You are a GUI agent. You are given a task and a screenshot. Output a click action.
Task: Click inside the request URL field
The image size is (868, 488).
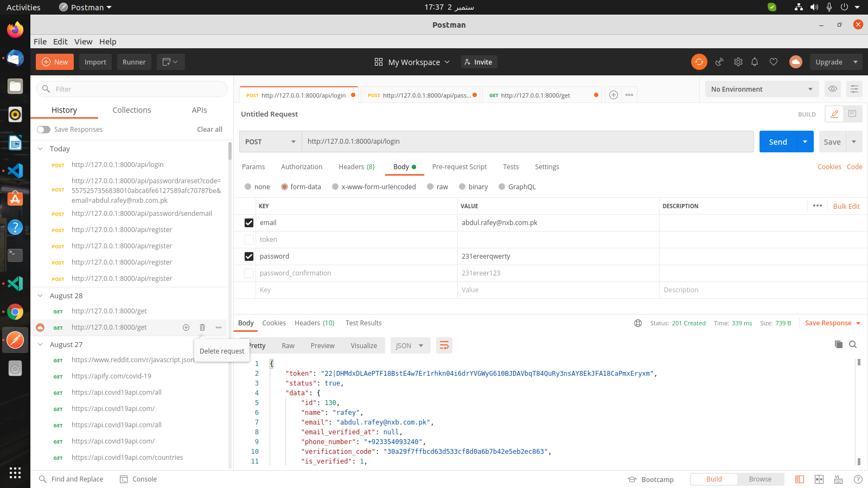point(488,142)
